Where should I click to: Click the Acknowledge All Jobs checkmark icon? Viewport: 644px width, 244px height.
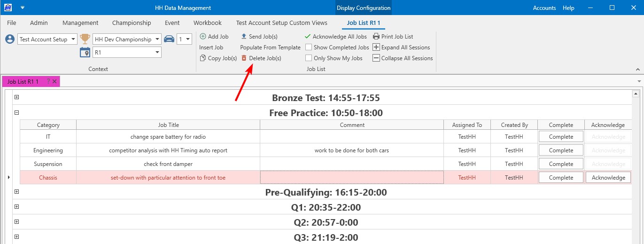[308, 37]
